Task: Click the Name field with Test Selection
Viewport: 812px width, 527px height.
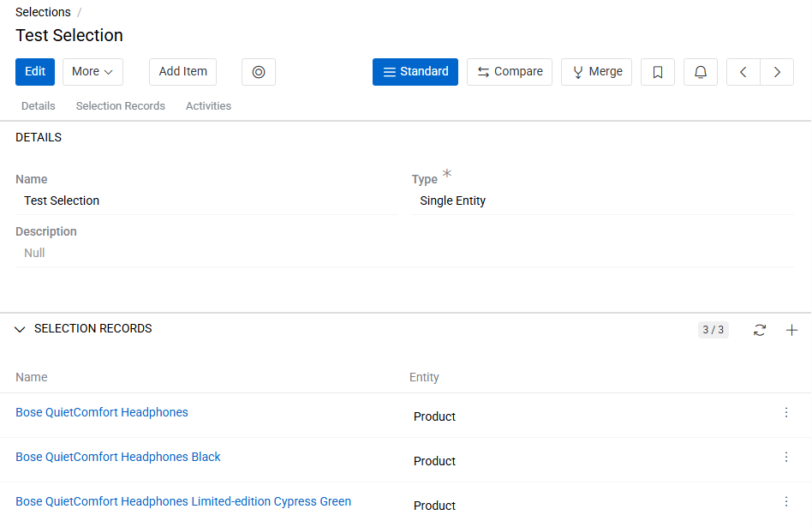Action: 206,201
